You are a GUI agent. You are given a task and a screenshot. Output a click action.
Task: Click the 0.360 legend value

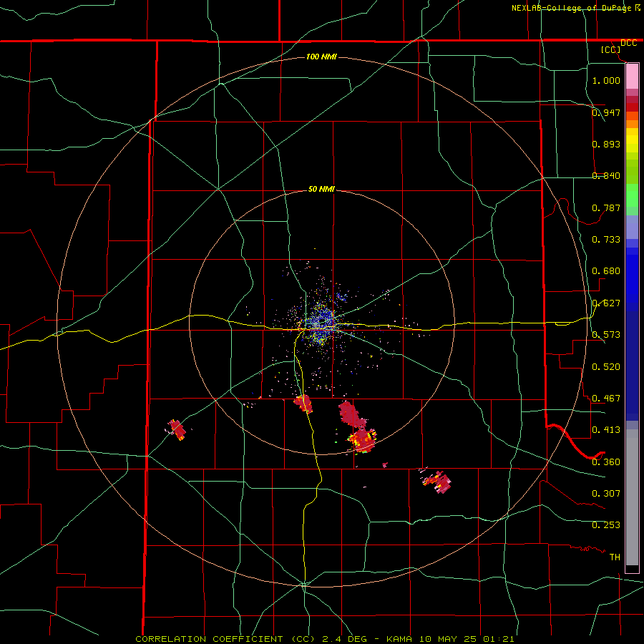(x=606, y=462)
